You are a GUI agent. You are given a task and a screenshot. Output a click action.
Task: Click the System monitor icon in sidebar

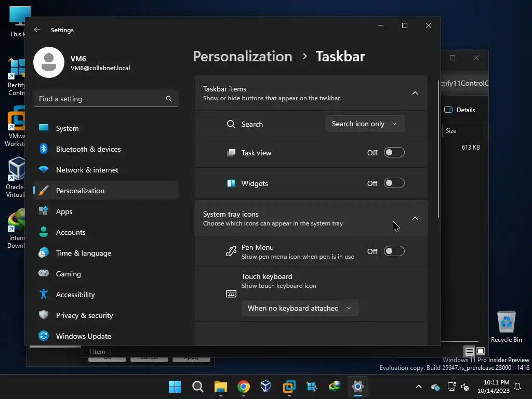44,128
